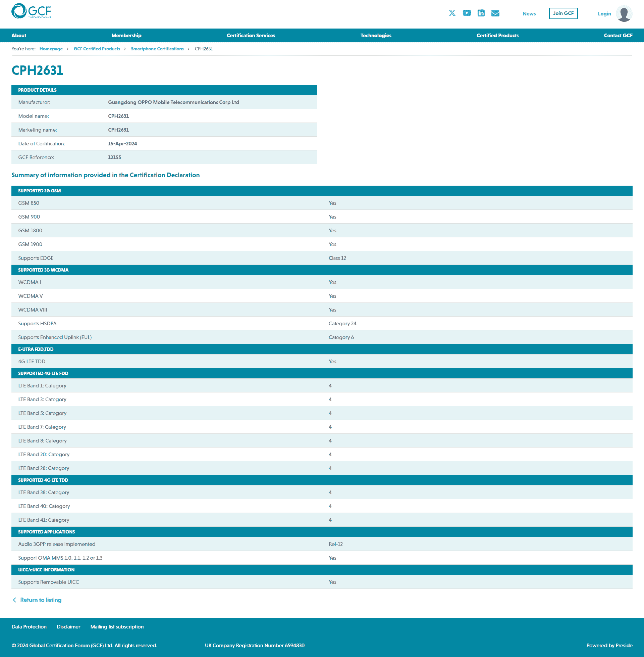This screenshot has width=644, height=657.
Task: Click the GCF logo
Action: (x=31, y=11)
